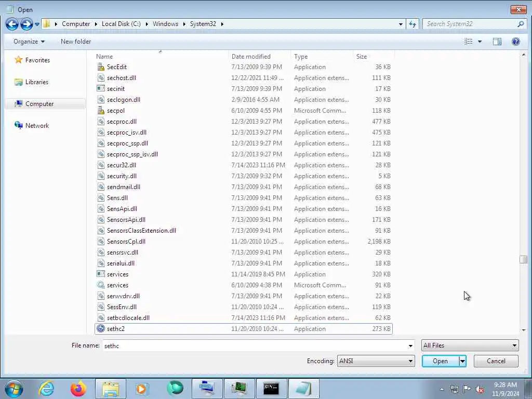
Task: Expand the arrow after System32 breadcrumb
Action: coord(222,24)
